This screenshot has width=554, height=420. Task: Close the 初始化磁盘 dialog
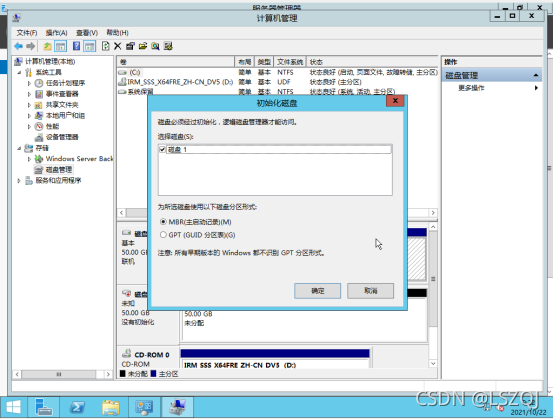tap(395, 101)
